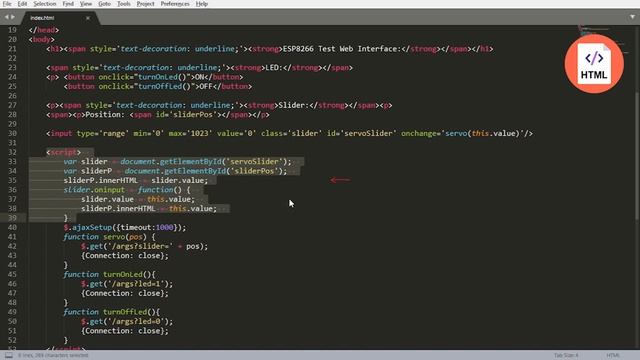This screenshot has width=640, height=360.
Task: Click 'Slider:' text on line 27
Action: 294,105
